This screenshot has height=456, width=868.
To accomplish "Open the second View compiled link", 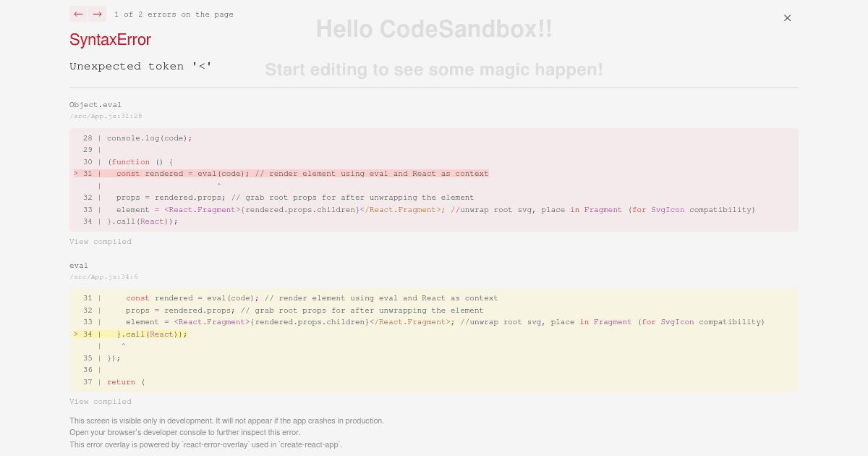I will click(x=101, y=401).
